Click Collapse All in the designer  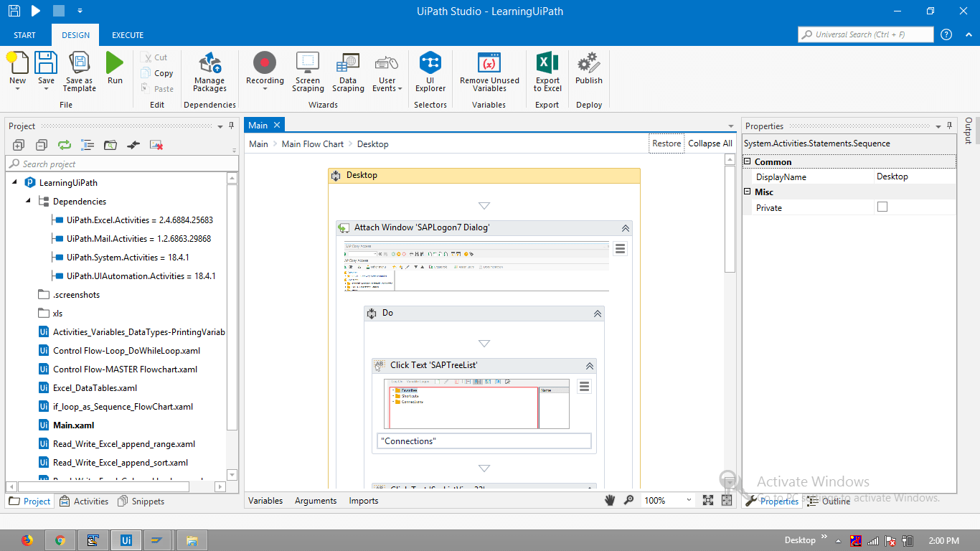(x=709, y=143)
